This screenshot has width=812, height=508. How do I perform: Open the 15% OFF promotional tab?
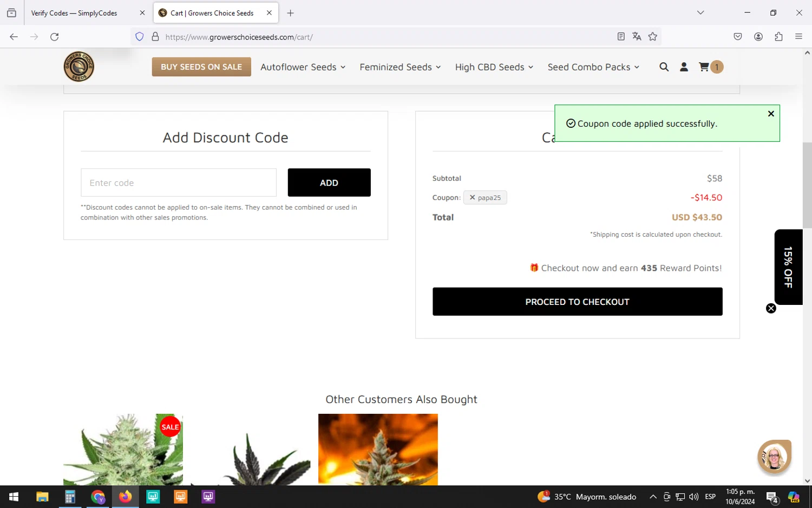pyautogui.click(x=788, y=267)
